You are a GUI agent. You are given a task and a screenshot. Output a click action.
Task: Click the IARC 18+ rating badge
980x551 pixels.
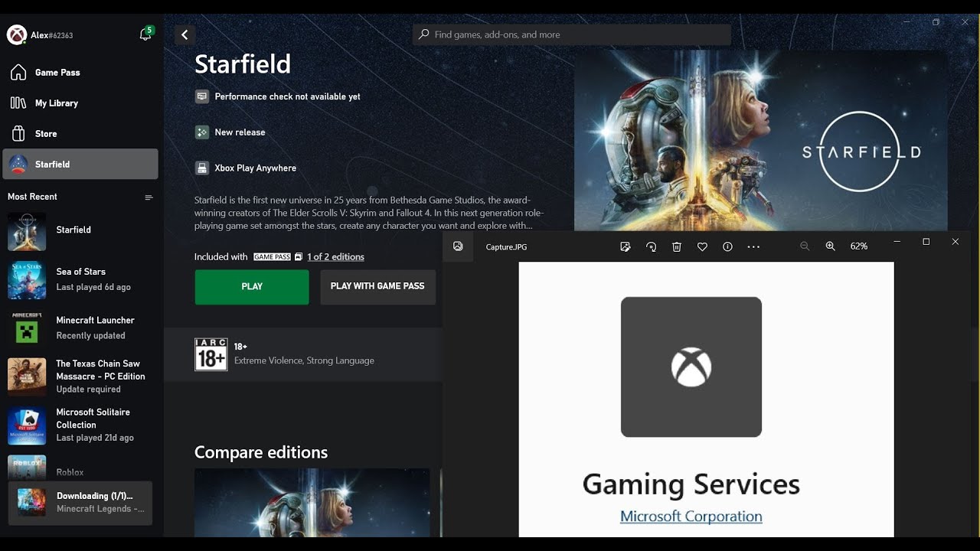tap(211, 354)
